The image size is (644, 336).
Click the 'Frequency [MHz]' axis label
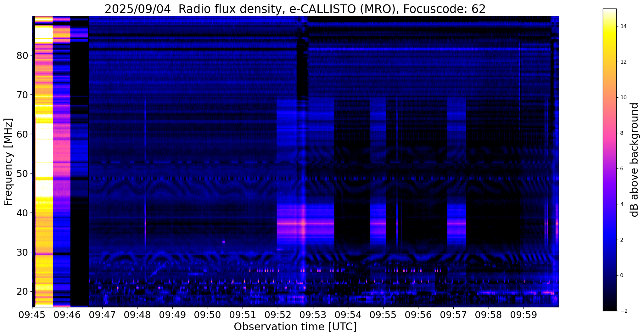8,162
